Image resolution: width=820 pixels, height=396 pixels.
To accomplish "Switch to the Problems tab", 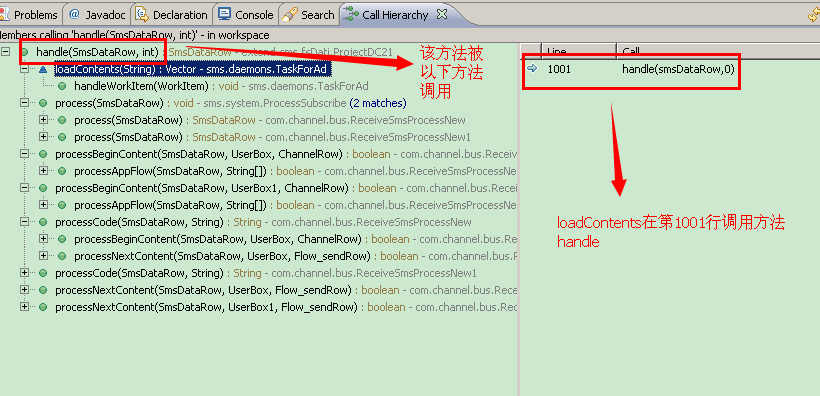I will click(x=29, y=15).
